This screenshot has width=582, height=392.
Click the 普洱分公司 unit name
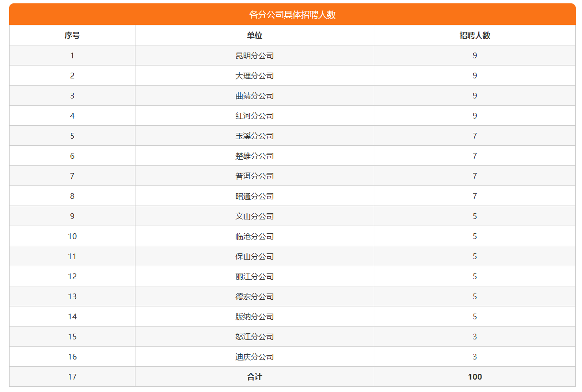(x=254, y=176)
